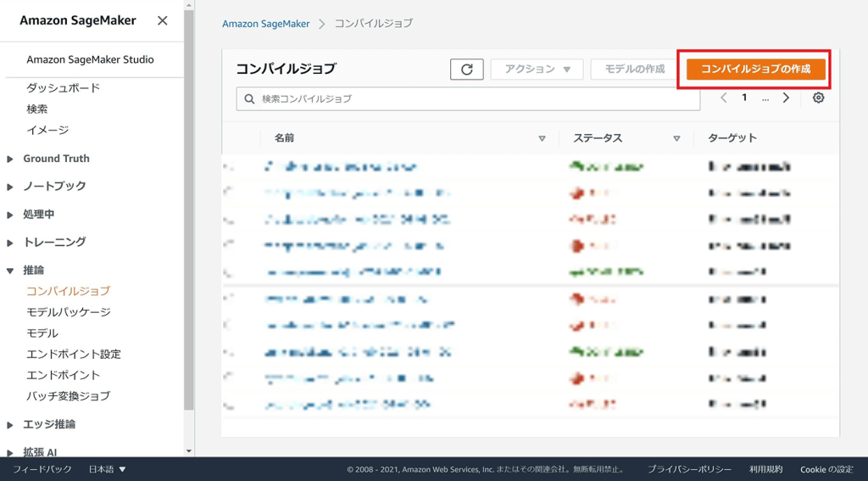Expand ノートブック section
Viewport: 868px width, 481px height.
tap(10, 187)
